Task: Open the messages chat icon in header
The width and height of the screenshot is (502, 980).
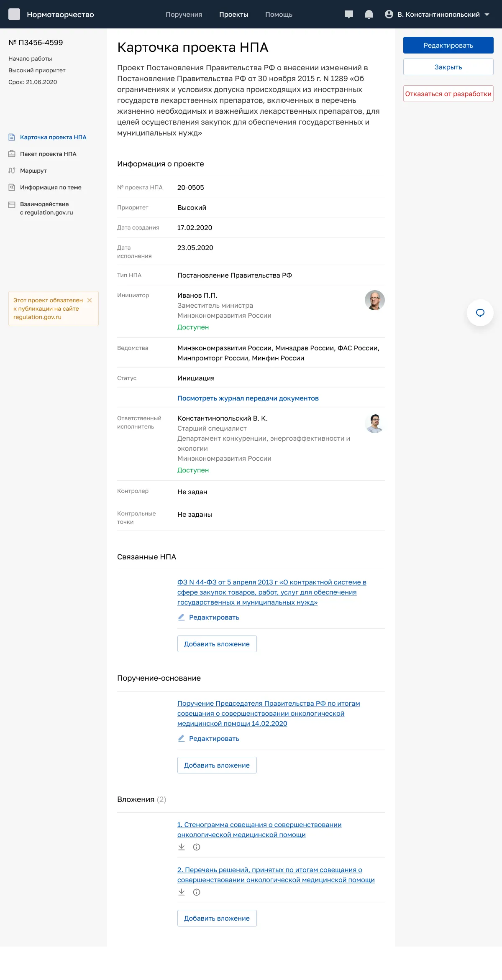Action: tap(349, 15)
